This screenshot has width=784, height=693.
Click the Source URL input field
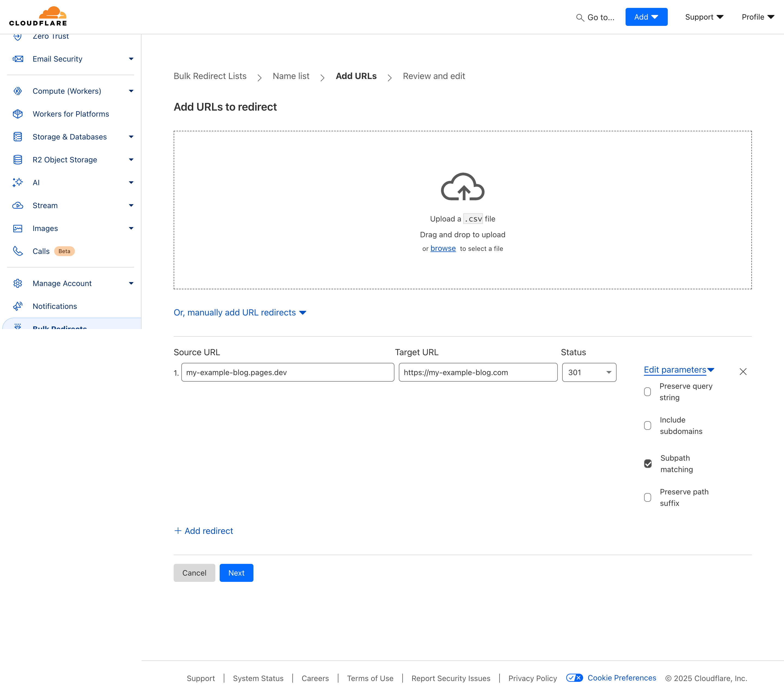[x=288, y=372]
